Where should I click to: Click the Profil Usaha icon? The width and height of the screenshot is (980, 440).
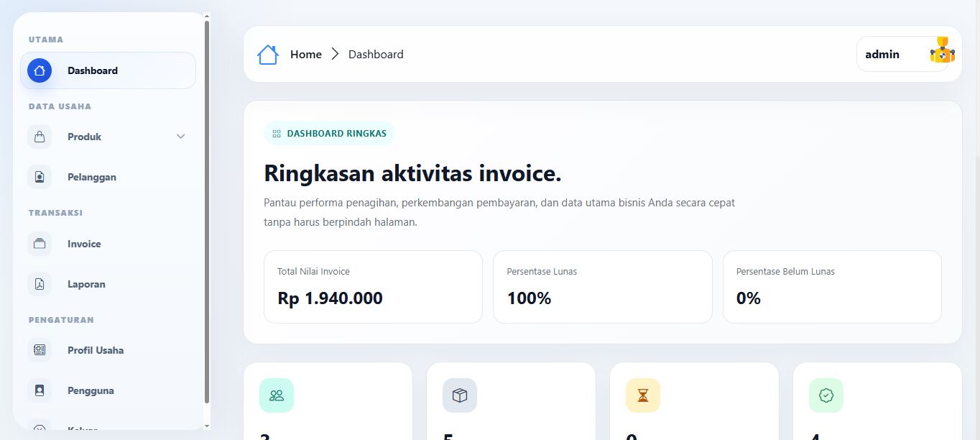[x=40, y=350]
